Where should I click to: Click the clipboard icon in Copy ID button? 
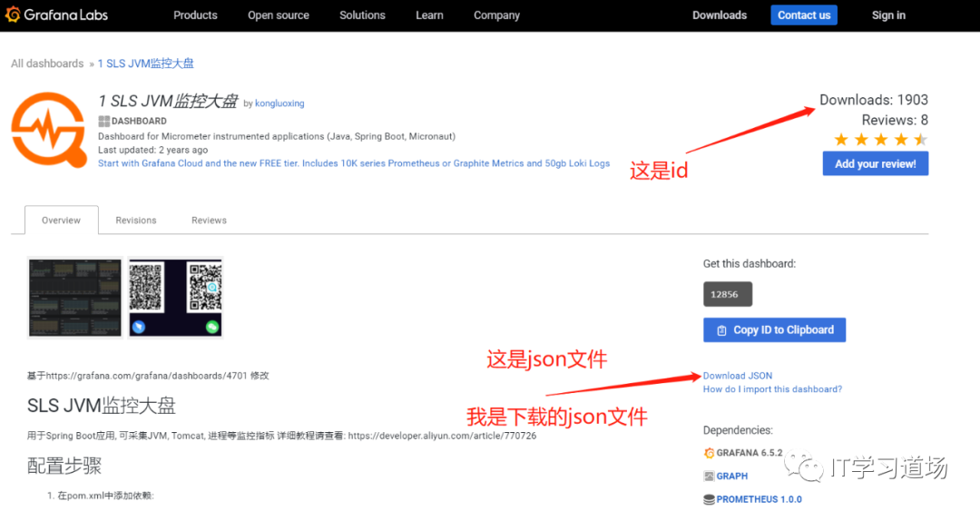click(x=721, y=330)
